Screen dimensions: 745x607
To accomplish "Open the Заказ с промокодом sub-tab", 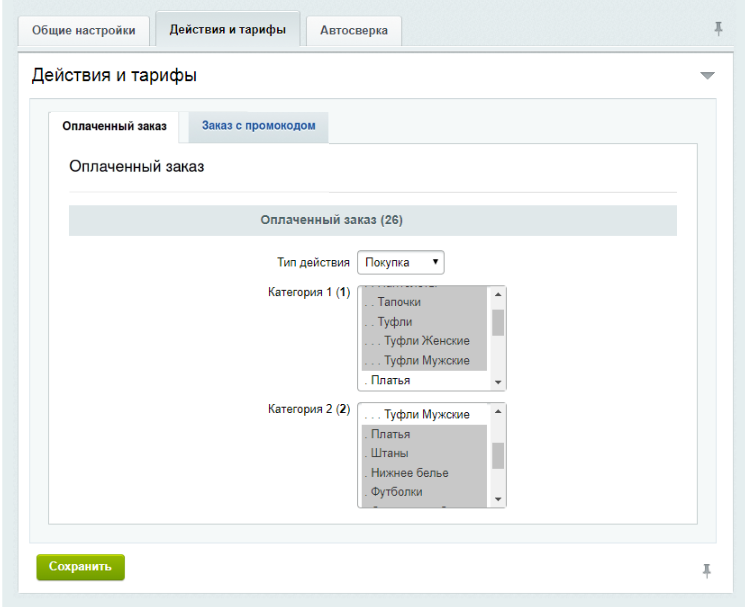I will coord(258,126).
